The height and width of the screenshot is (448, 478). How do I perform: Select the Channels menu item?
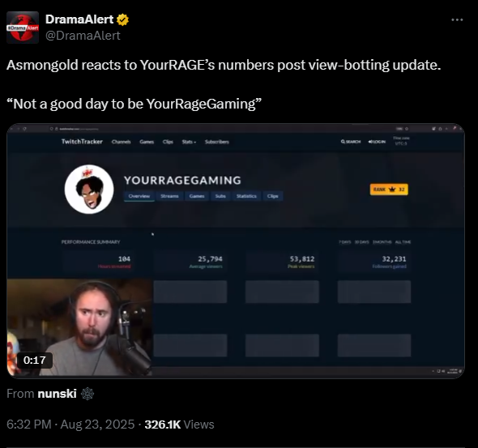coord(121,142)
